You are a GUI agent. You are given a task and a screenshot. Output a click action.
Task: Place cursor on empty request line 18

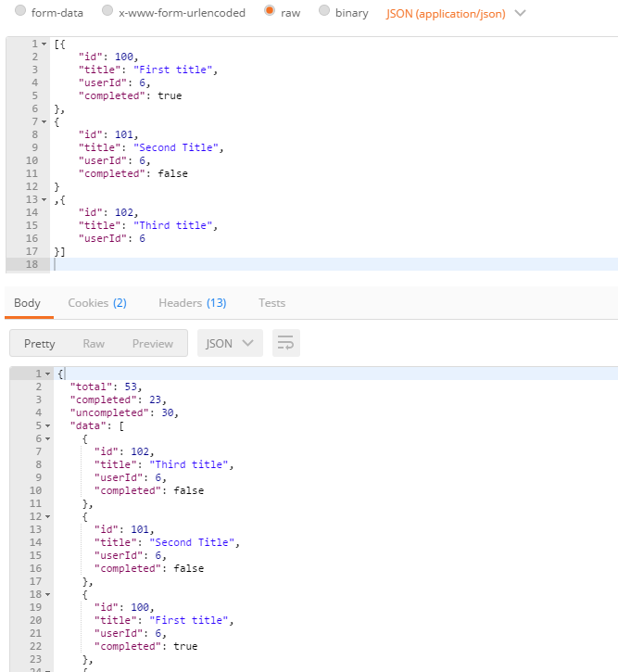tap(334, 264)
